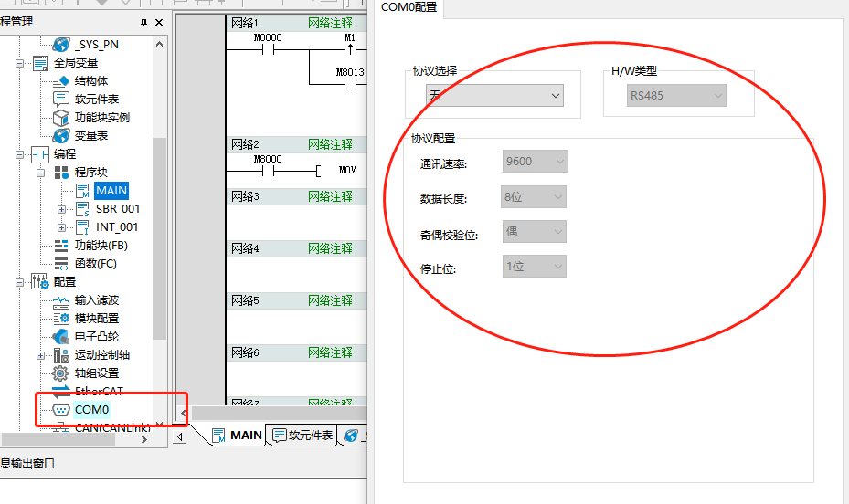Open the 通讯速率 9600 dropdown

535,161
